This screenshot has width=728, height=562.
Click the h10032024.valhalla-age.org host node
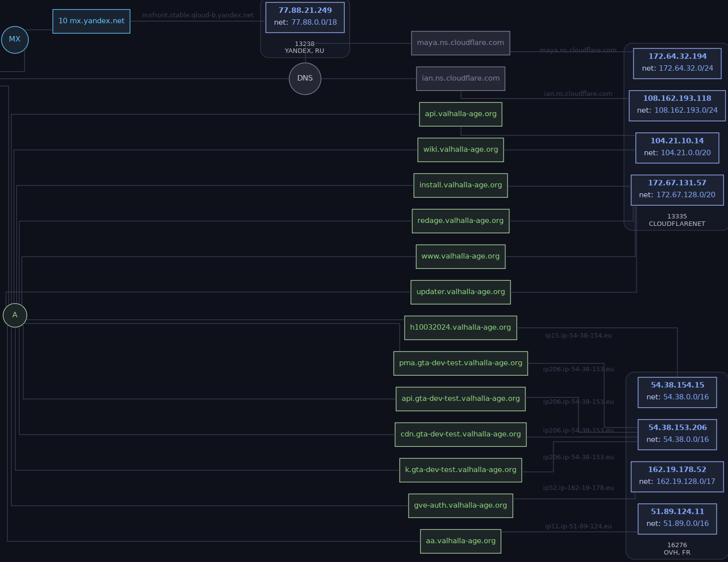(x=460, y=328)
